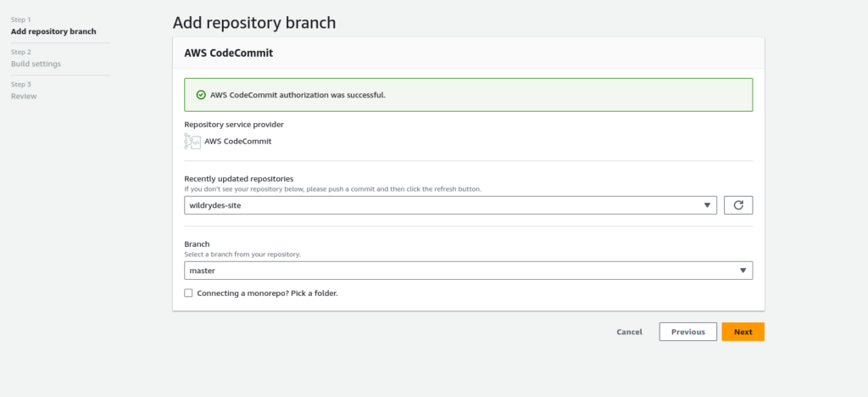Image resolution: width=868 pixels, height=397 pixels.
Task: Click the authorization successful banner message
Action: click(x=298, y=95)
